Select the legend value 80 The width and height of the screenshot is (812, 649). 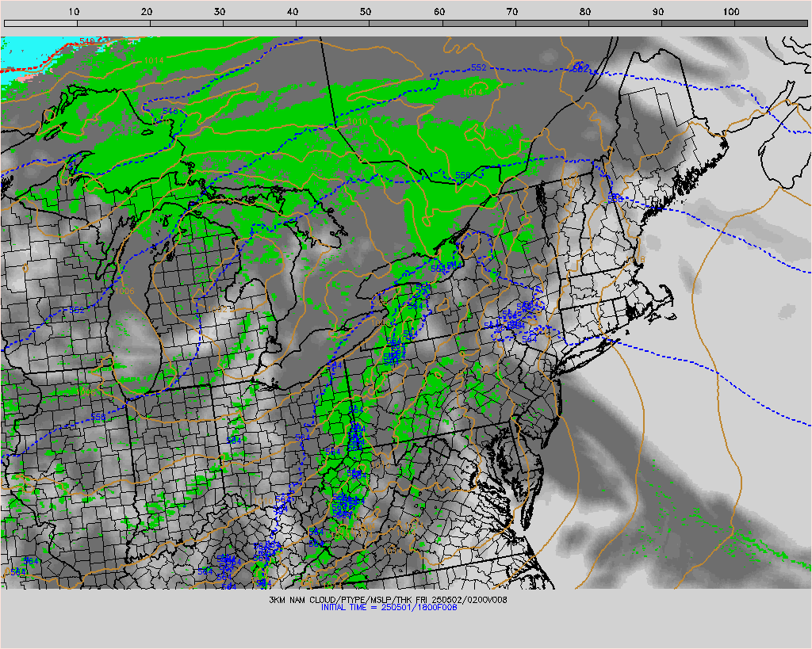[x=585, y=11]
